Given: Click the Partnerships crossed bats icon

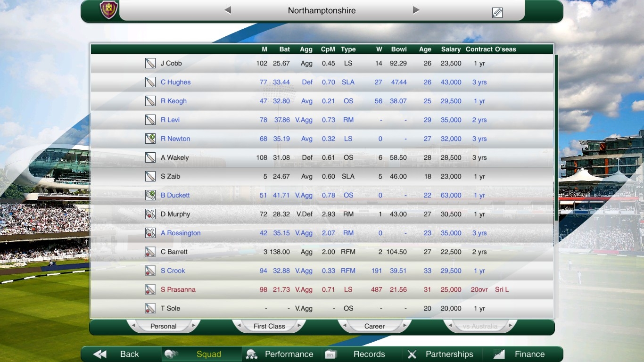Looking at the screenshot, I should tap(412, 354).
